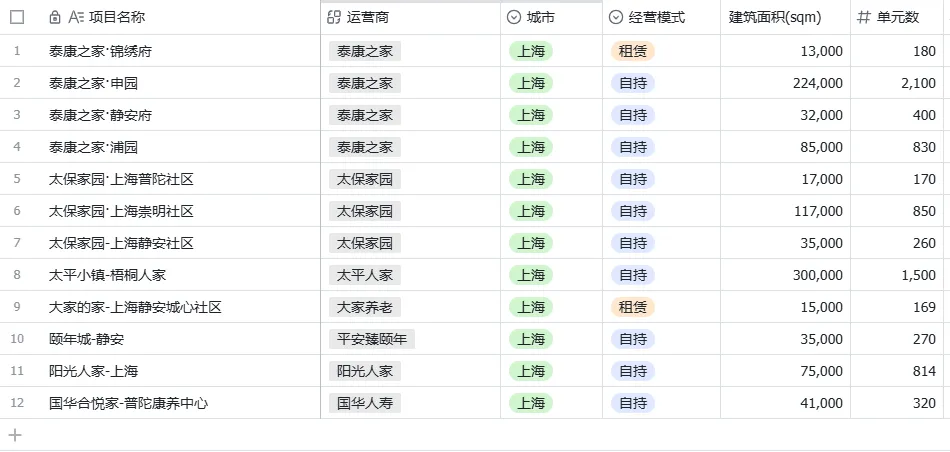The image size is (950, 452).
Task: Click the 阳光人家 operator tag
Action: pos(365,371)
